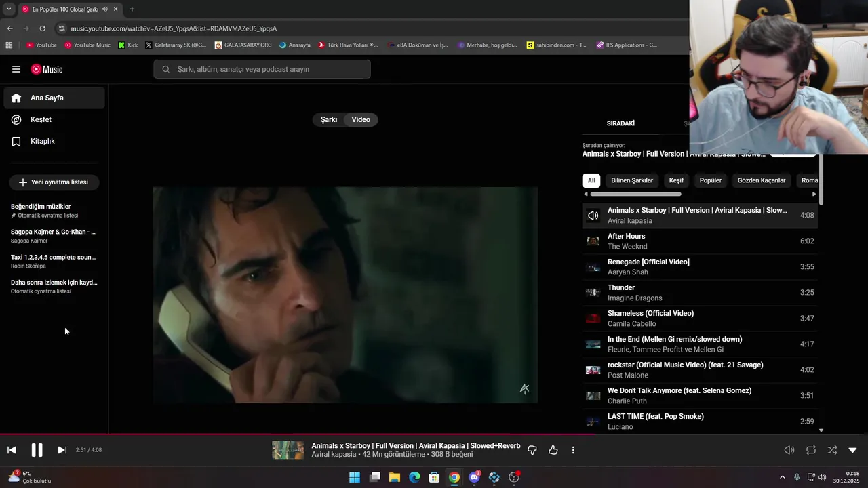
Task: Reload the page
Action: click(42, 28)
